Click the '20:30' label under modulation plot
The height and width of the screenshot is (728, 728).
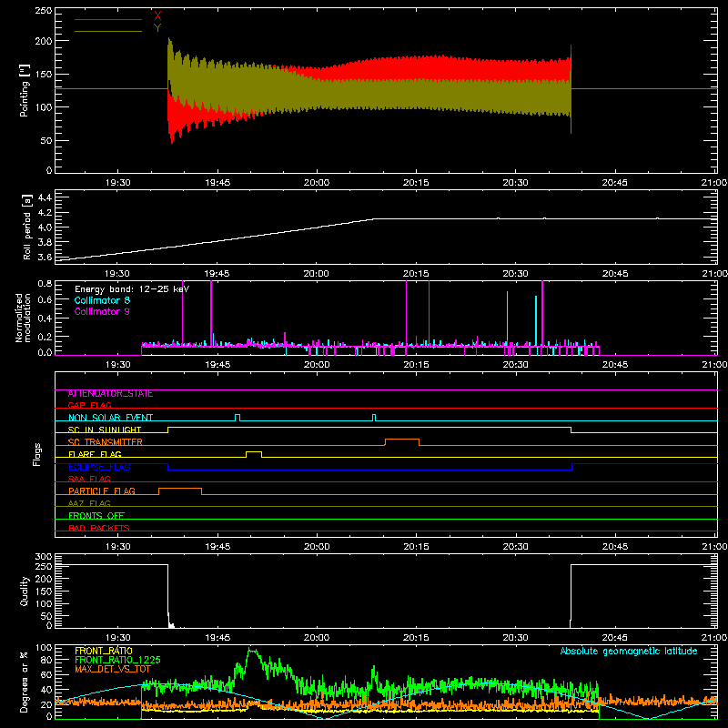(515, 365)
